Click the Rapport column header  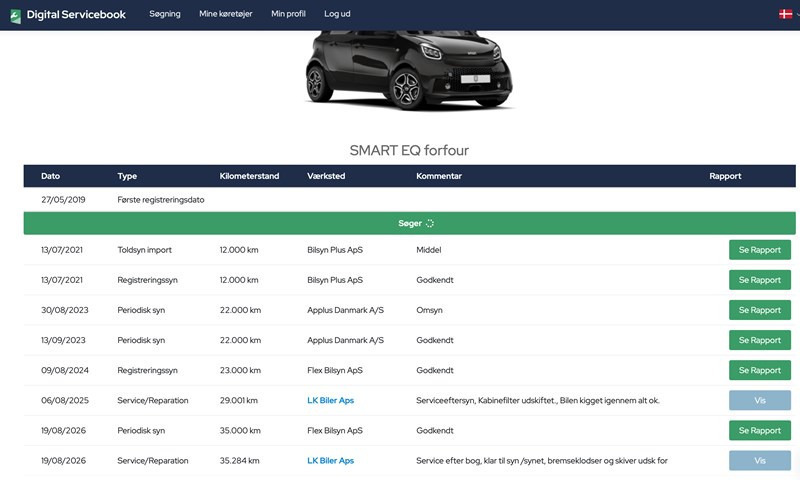pyautogui.click(x=725, y=176)
